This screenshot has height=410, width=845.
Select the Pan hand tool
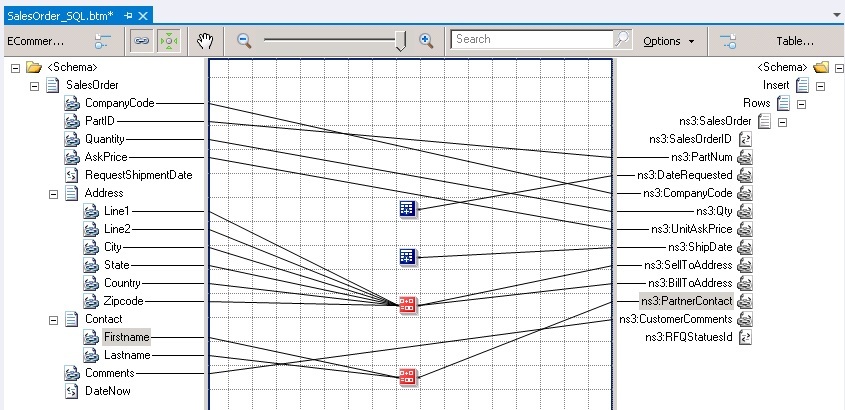pos(205,41)
